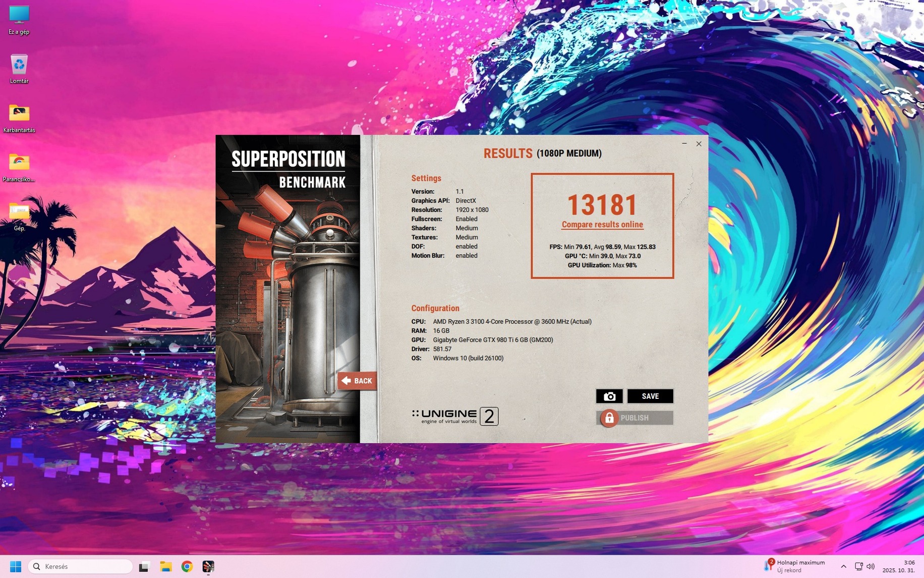This screenshot has width=924, height=578.
Task: Click the Motion Blur value enabled
Action: (467, 255)
